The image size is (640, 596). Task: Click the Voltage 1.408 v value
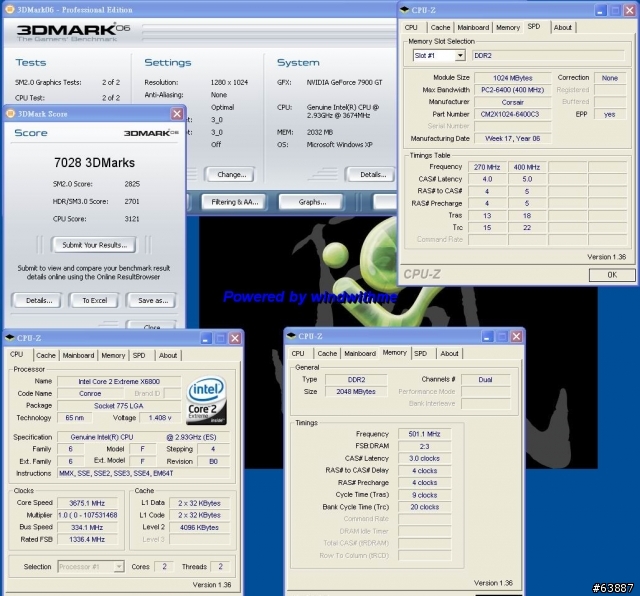tap(160, 418)
